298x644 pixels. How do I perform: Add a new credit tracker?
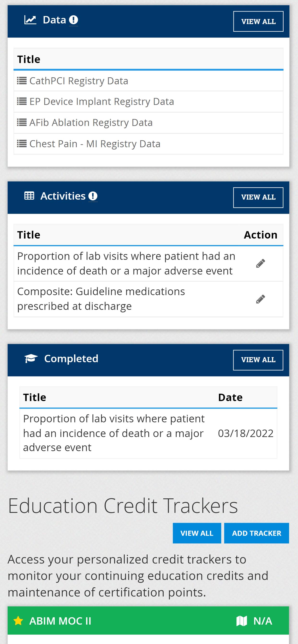pyautogui.click(x=256, y=533)
